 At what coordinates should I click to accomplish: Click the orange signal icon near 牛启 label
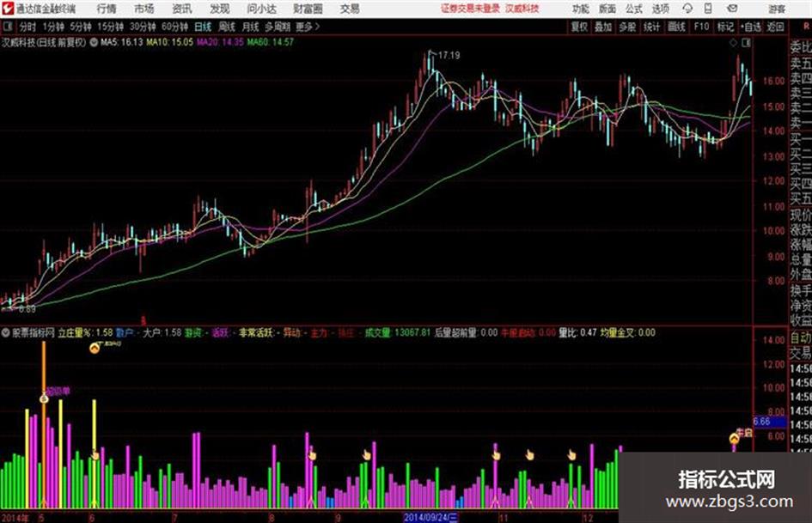[x=734, y=439]
